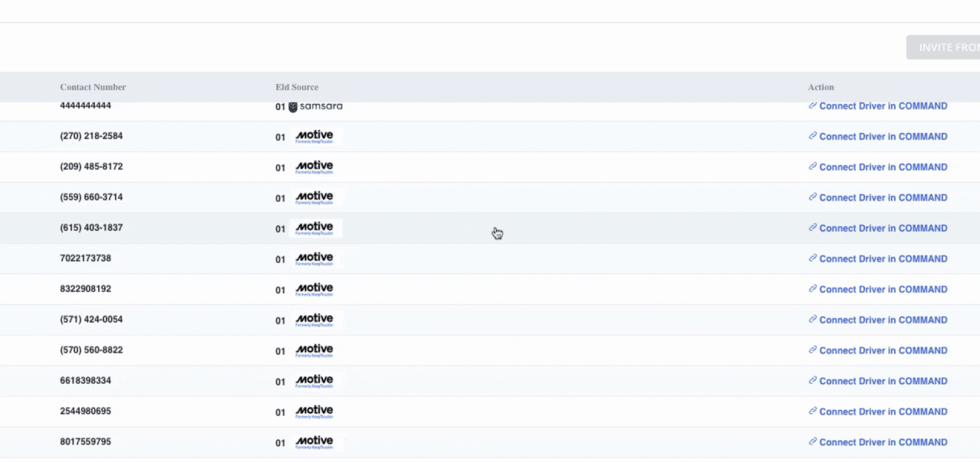Connect driver in COMMAND for (571) 424-0054
The image size is (980, 462).
pos(878,320)
